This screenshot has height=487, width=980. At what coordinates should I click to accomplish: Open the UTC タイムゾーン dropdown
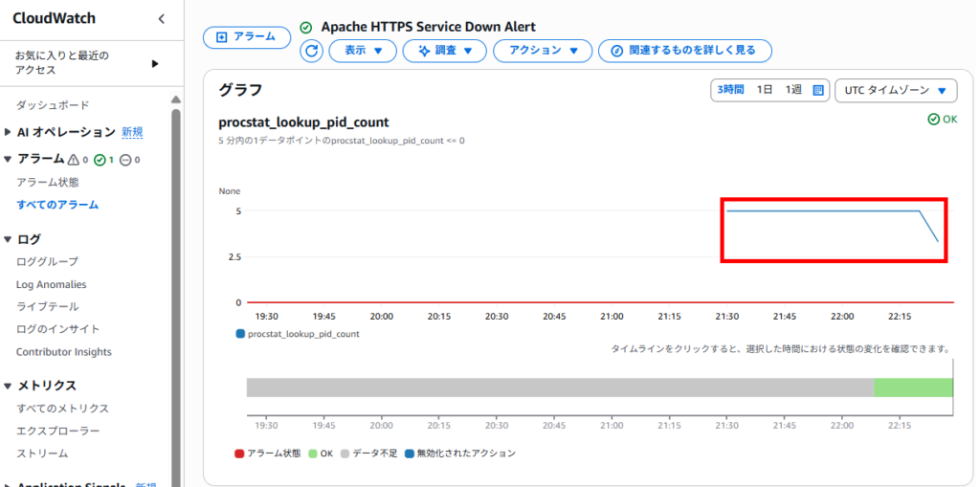click(896, 91)
